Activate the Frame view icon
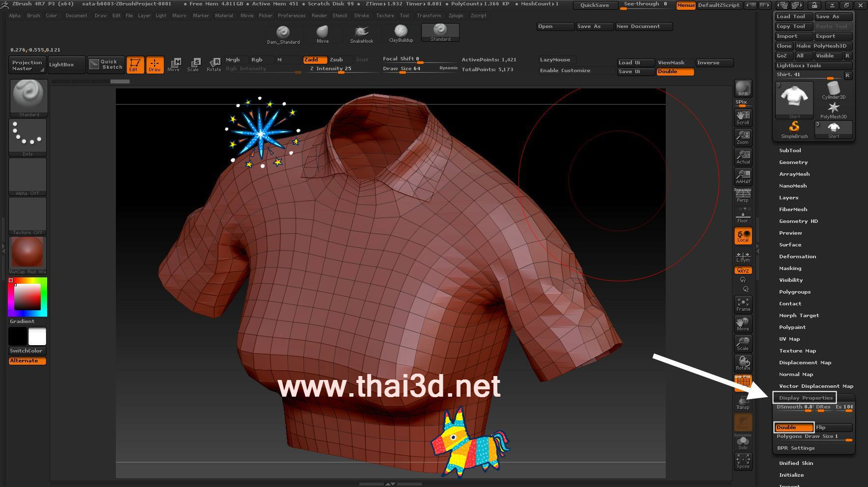 tap(743, 304)
